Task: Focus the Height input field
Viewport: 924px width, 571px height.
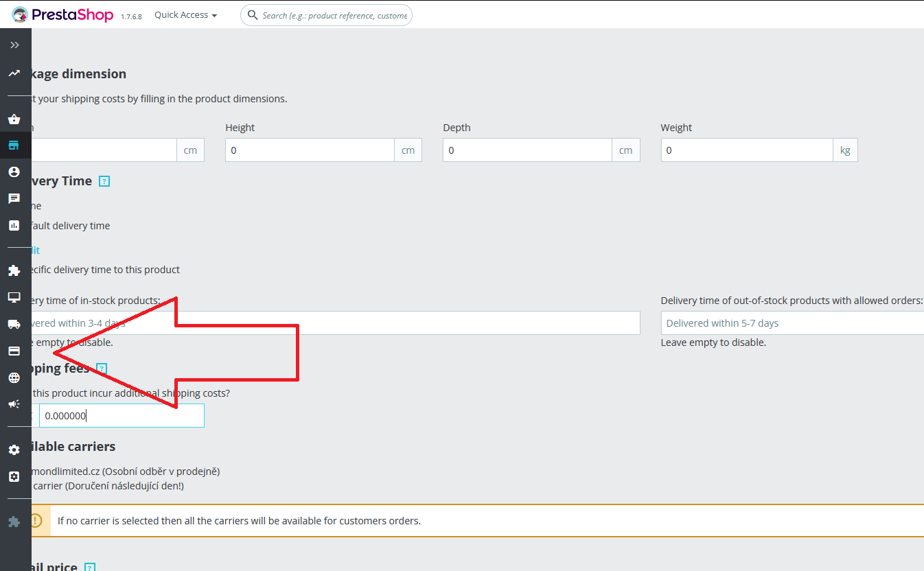Action: coord(310,150)
